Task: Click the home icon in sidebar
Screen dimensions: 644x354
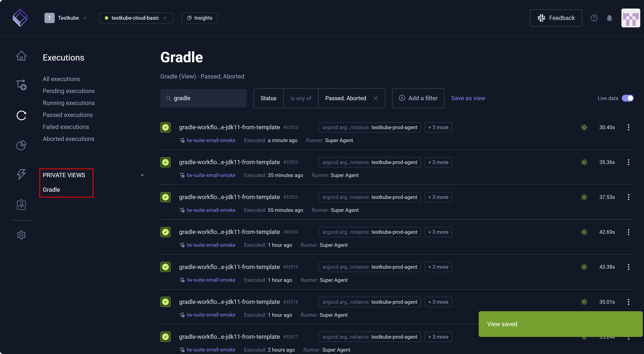Action: pos(21,56)
